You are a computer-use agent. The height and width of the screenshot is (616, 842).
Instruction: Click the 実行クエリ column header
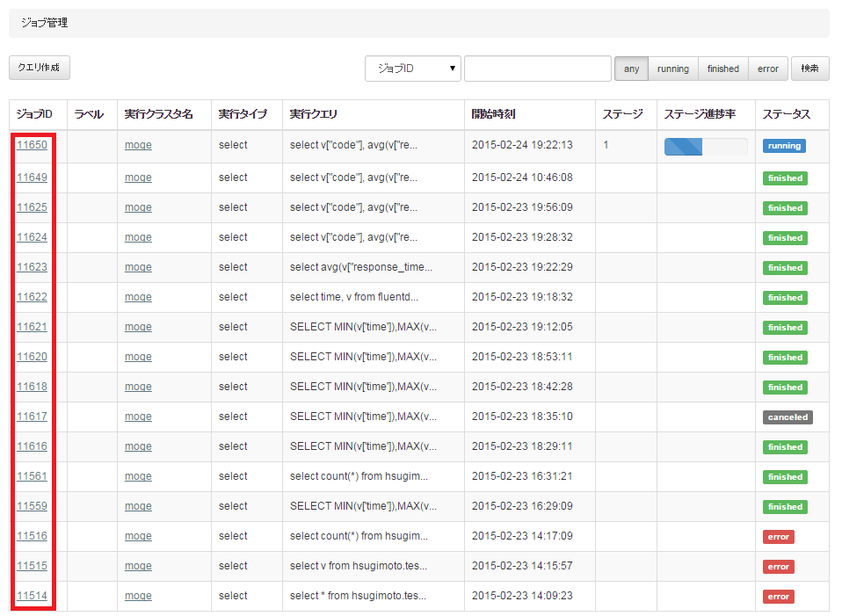coord(314,114)
